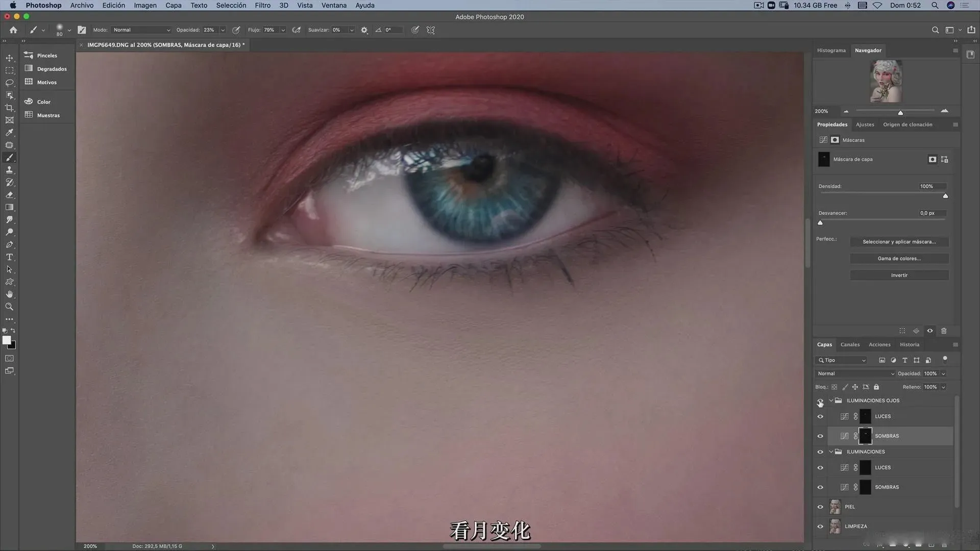Select the Clone Stamp tool
Image resolution: width=980 pixels, height=551 pixels.
pos(9,170)
